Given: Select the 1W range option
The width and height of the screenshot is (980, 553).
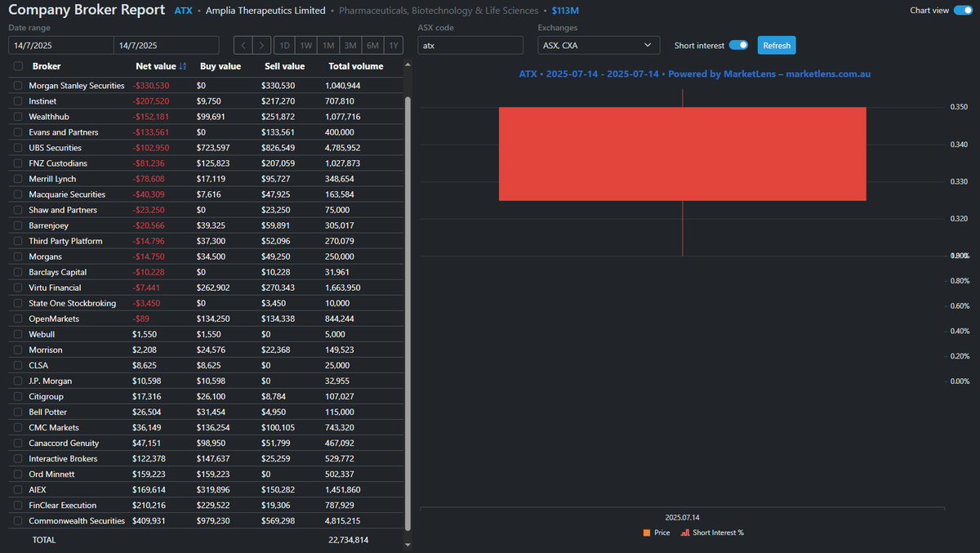Looking at the screenshot, I should 305,46.
